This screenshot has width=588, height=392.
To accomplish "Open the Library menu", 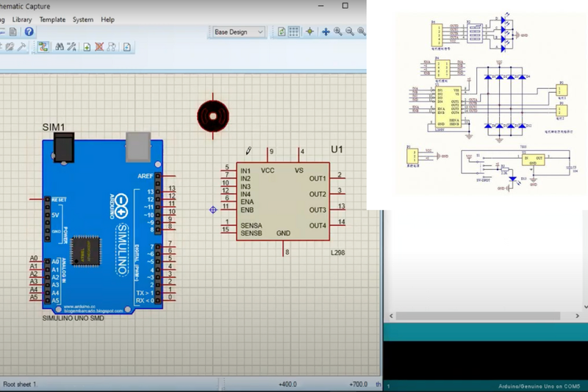I will coord(22,20).
